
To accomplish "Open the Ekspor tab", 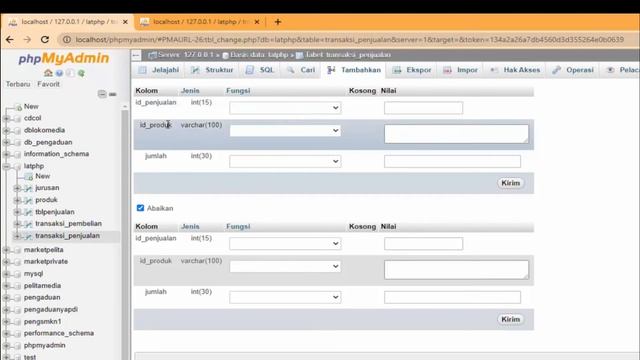I will click(412, 70).
